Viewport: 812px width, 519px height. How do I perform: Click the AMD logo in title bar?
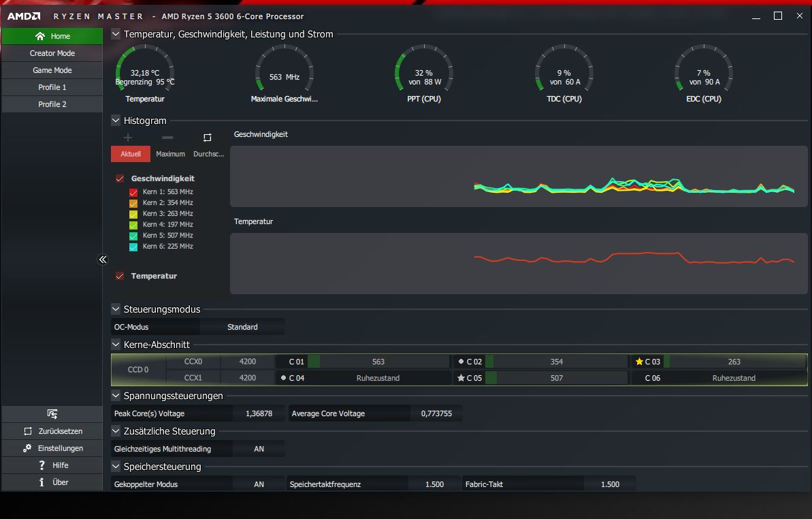pos(24,16)
